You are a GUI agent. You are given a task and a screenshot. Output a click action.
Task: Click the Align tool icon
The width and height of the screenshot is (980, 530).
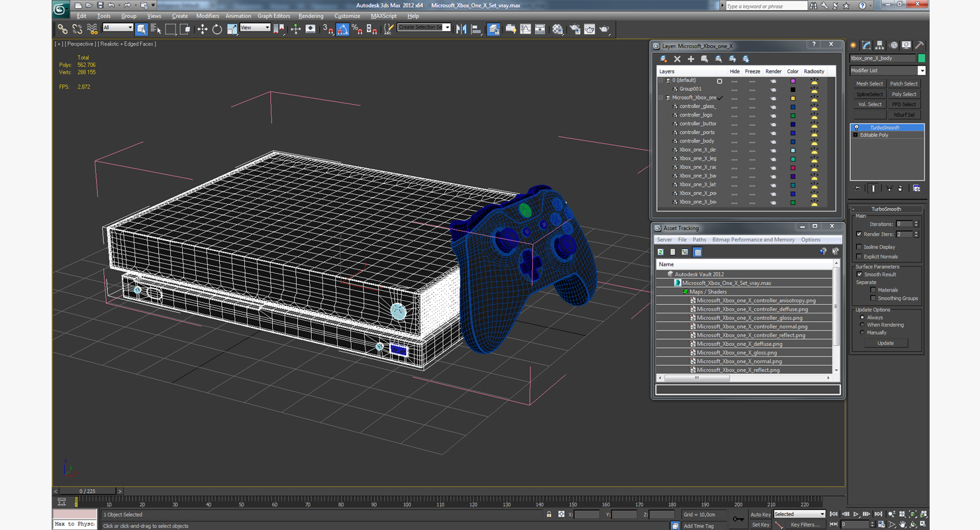tap(476, 29)
